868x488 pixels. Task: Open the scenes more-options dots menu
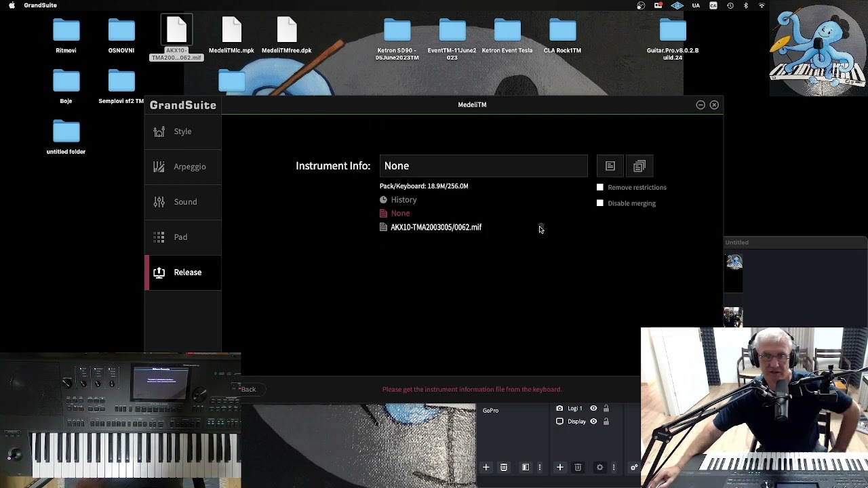(540, 467)
